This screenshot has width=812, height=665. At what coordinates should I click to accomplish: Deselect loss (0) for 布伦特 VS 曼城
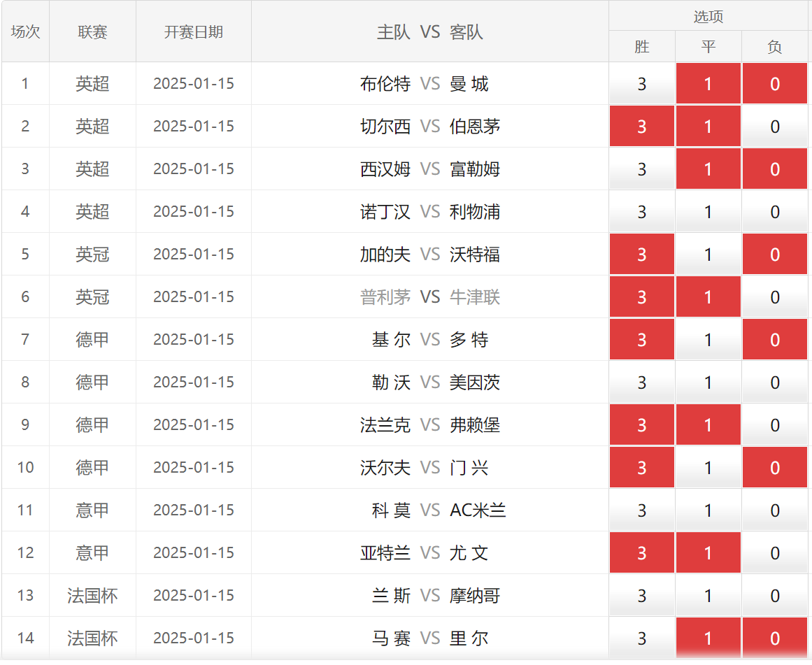click(775, 84)
